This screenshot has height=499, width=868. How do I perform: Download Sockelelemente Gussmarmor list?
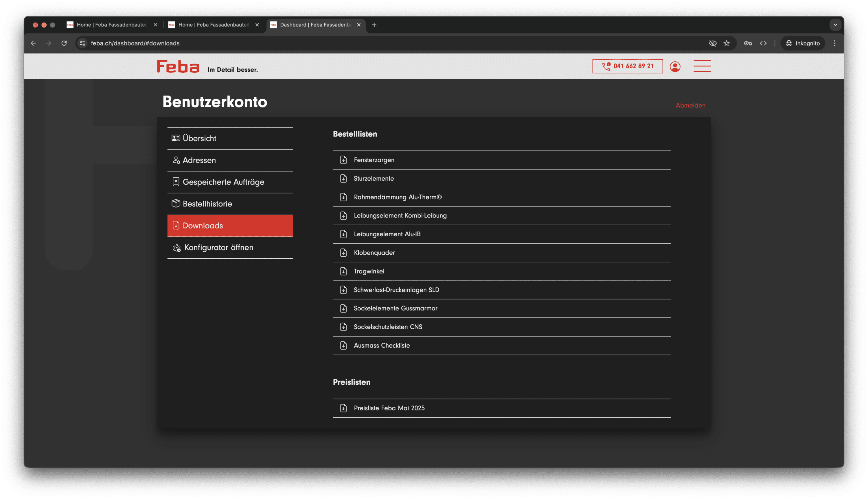(502, 308)
